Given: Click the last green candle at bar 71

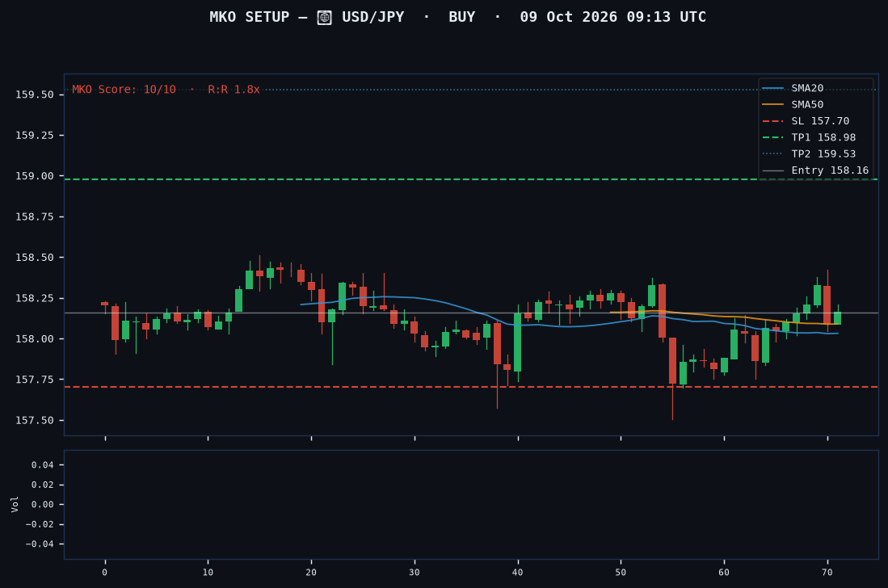Looking at the screenshot, I should pos(838,318).
